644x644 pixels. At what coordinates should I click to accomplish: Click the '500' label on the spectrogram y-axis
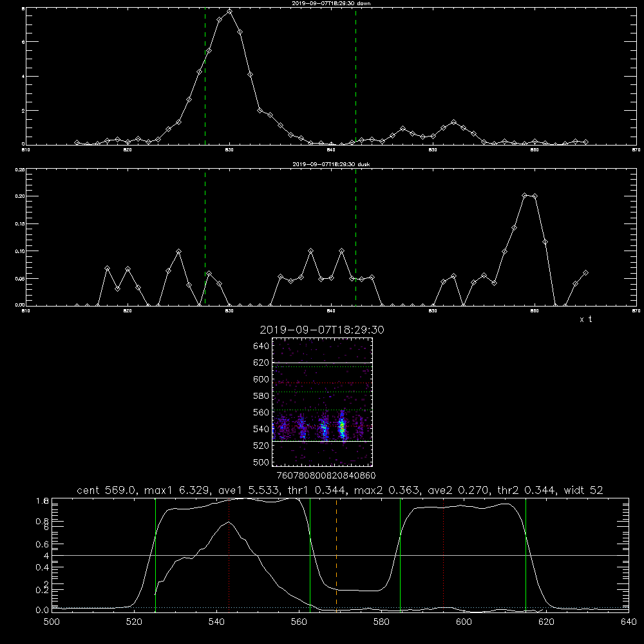(x=261, y=462)
